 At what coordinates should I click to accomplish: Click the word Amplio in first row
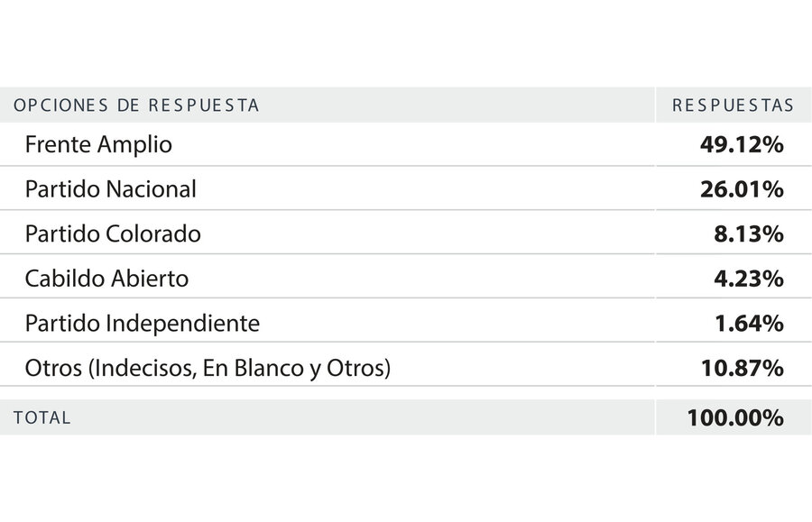(x=134, y=145)
